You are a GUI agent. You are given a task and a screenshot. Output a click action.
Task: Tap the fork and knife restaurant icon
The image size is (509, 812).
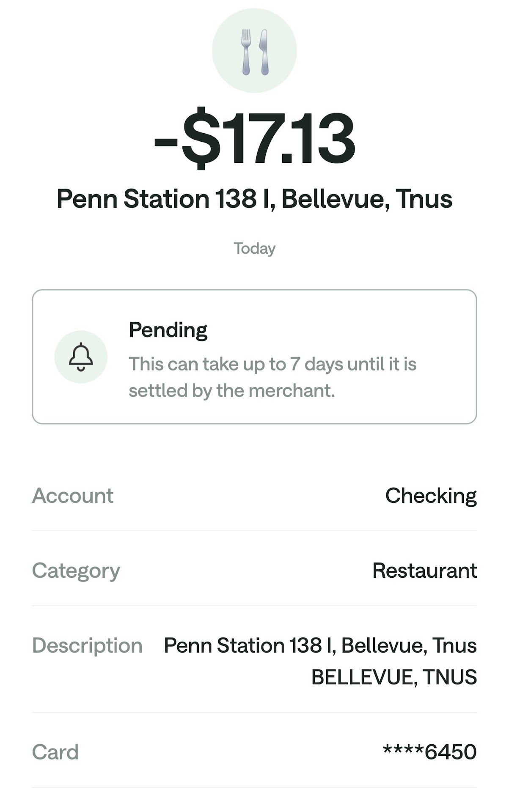(254, 51)
